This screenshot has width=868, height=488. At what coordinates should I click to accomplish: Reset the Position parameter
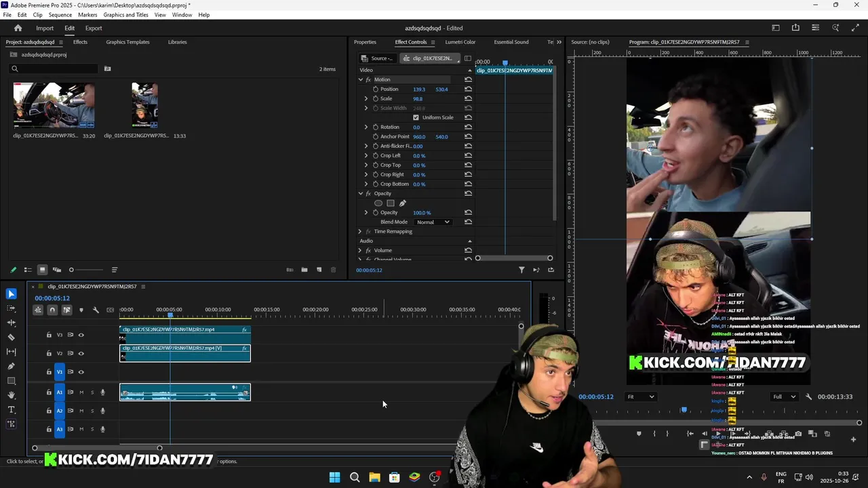[x=468, y=89]
